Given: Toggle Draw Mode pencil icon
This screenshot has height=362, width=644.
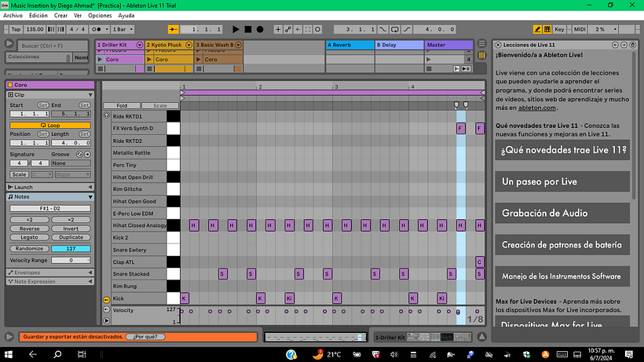Looking at the screenshot, I should (x=537, y=29).
